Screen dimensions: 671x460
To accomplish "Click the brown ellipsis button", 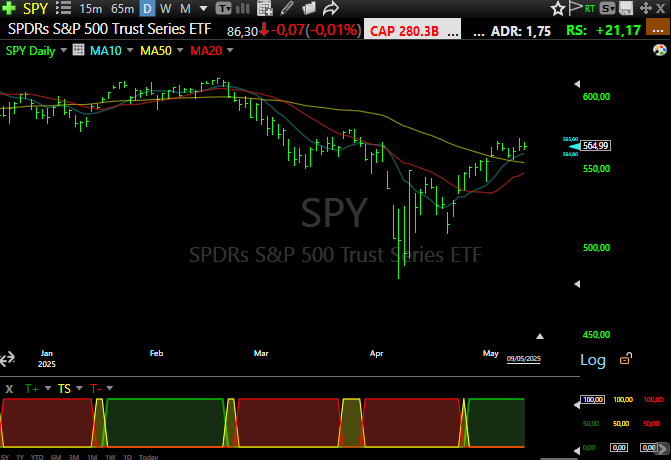I will pos(658,29).
